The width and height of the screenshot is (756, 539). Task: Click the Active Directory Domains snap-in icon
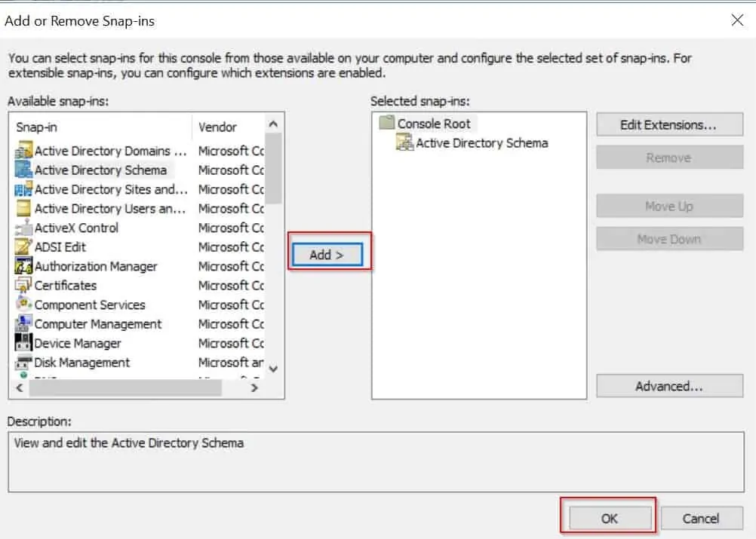pos(23,151)
